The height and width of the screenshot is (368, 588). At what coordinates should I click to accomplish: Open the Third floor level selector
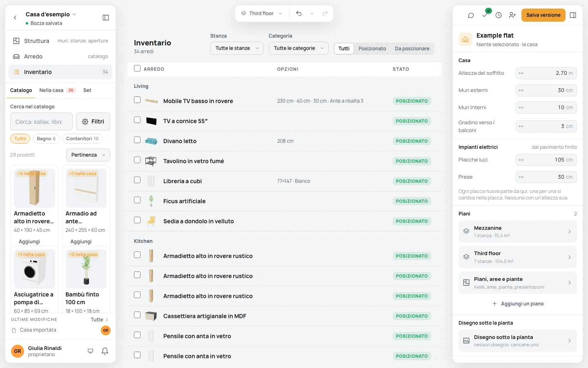click(262, 13)
